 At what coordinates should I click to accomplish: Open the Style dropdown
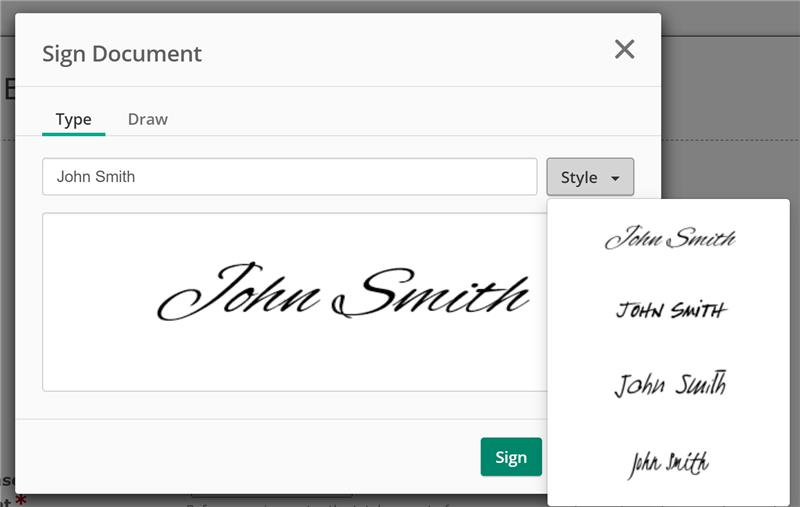click(x=590, y=177)
